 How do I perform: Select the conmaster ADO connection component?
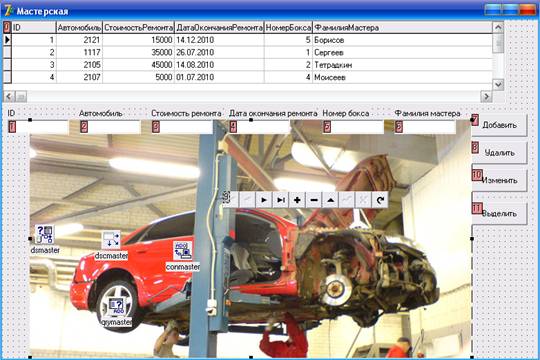(183, 250)
